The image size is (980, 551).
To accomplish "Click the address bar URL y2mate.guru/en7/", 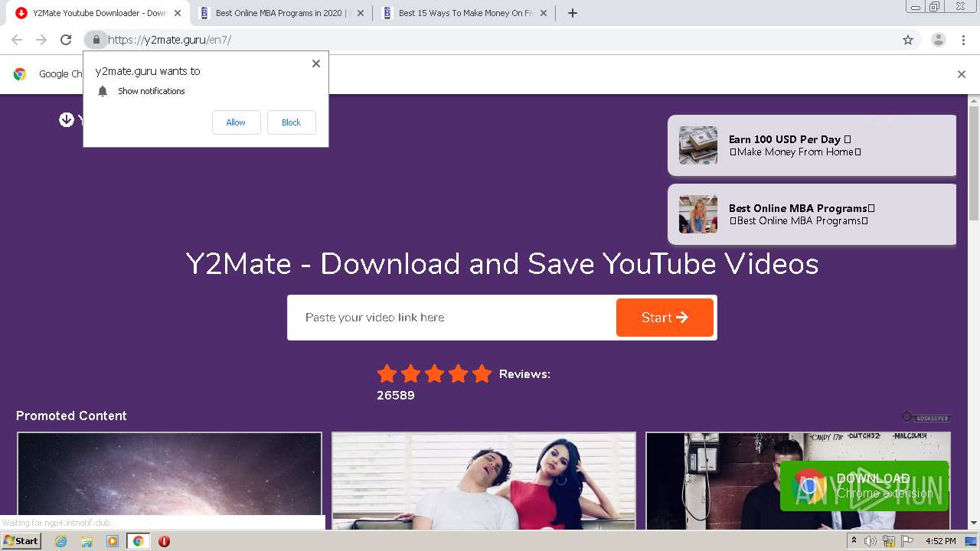I will pyautogui.click(x=169, y=40).
